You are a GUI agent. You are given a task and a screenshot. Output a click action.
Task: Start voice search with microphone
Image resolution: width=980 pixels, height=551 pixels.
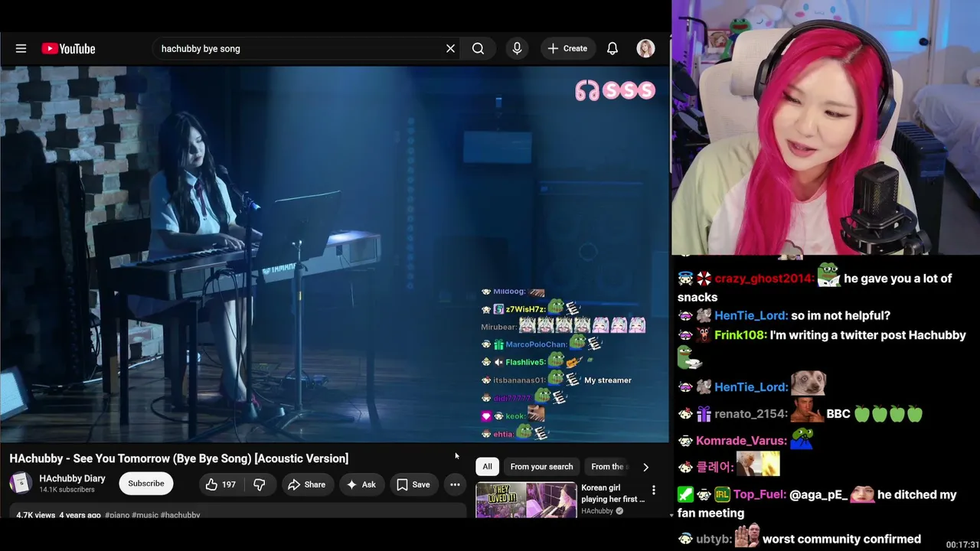517,48
